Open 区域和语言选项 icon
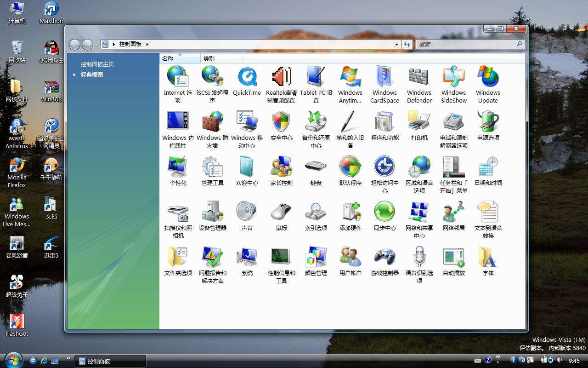588x368 pixels. 419,174
